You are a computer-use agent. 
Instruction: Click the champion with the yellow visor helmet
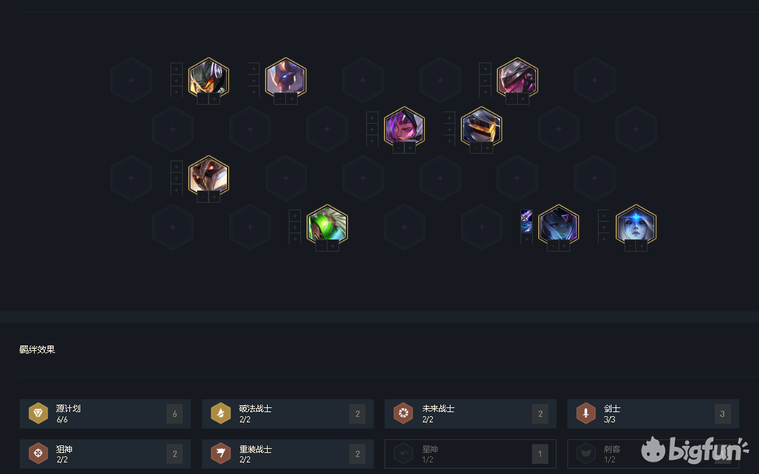(482, 127)
